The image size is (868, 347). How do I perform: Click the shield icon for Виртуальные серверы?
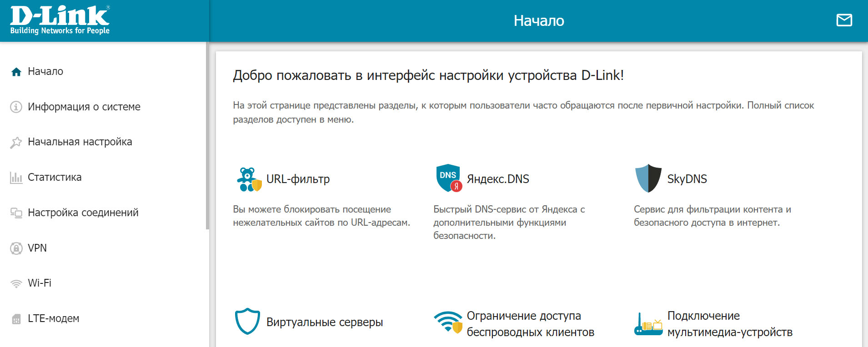click(x=247, y=322)
